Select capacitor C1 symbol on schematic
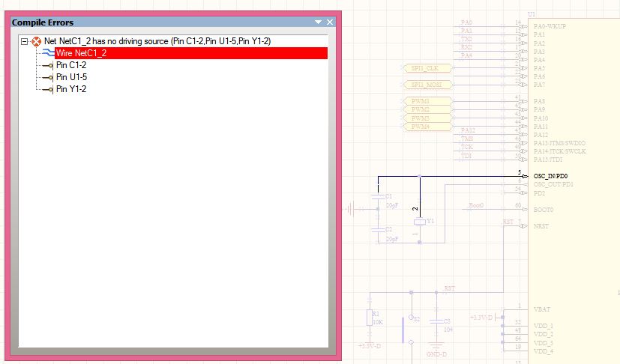Image resolution: width=620 pixels, height=364 pixels. click(378, 196)
